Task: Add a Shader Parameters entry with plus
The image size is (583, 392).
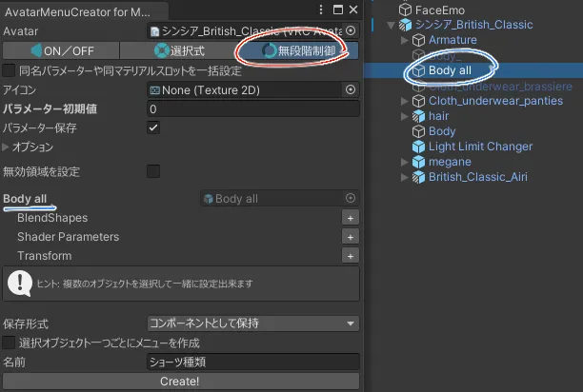Action: click(351, 237)
